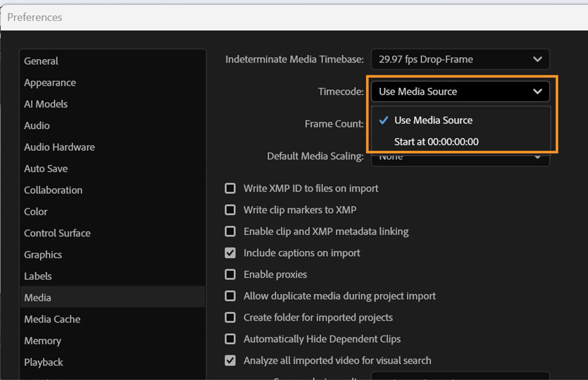Enable 'Write XMP ID to files on import'

[x=230, y=188]
